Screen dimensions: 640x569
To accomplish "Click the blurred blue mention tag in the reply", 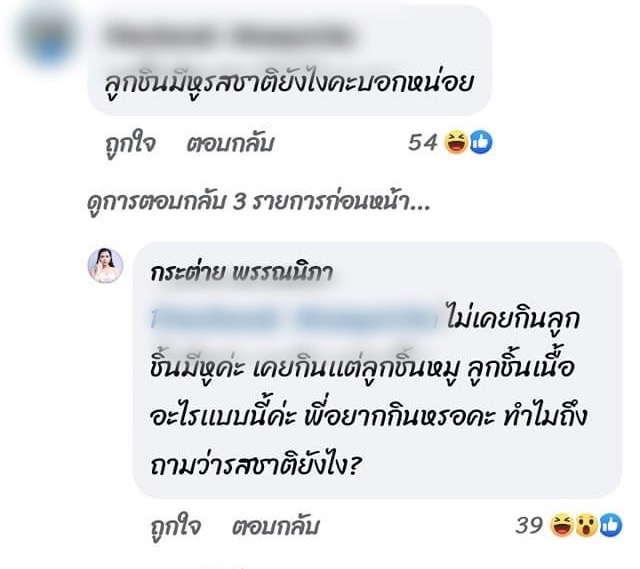I will coord(294,319).
